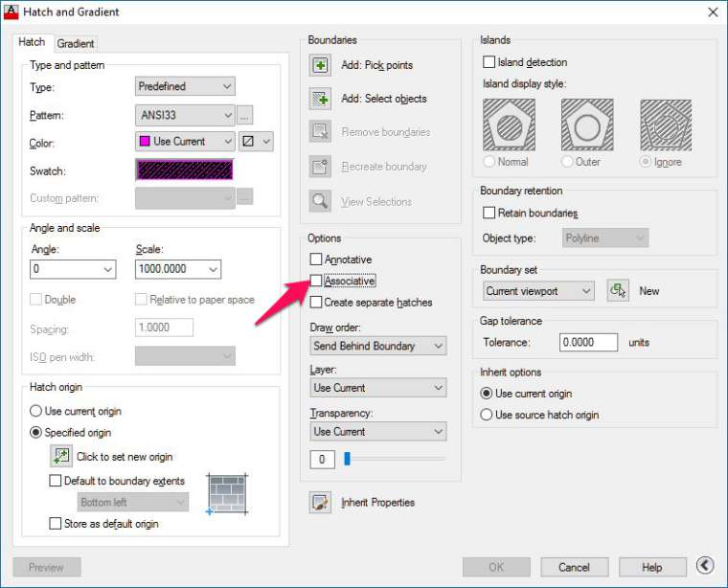Turn on Island detection checkbox
Screen dimensions: 728x588
pyautogui.click(x=489, y=62)
